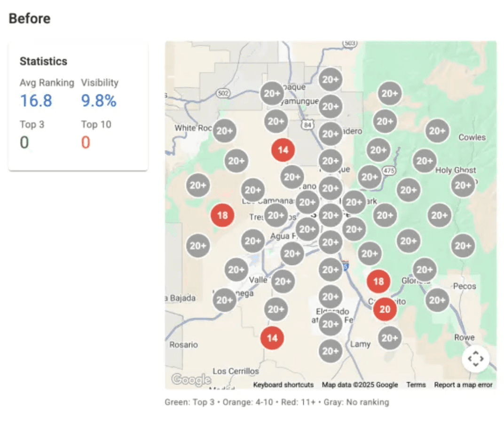
Task: Click gray 20+ marker beside White Rock
Action: [x=225, y=131]
